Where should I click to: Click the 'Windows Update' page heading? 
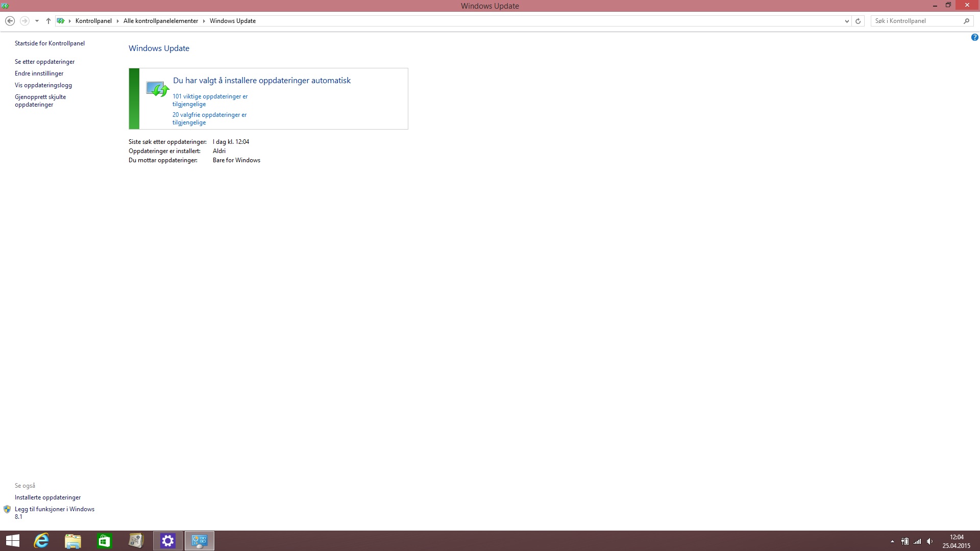point(159,48)
